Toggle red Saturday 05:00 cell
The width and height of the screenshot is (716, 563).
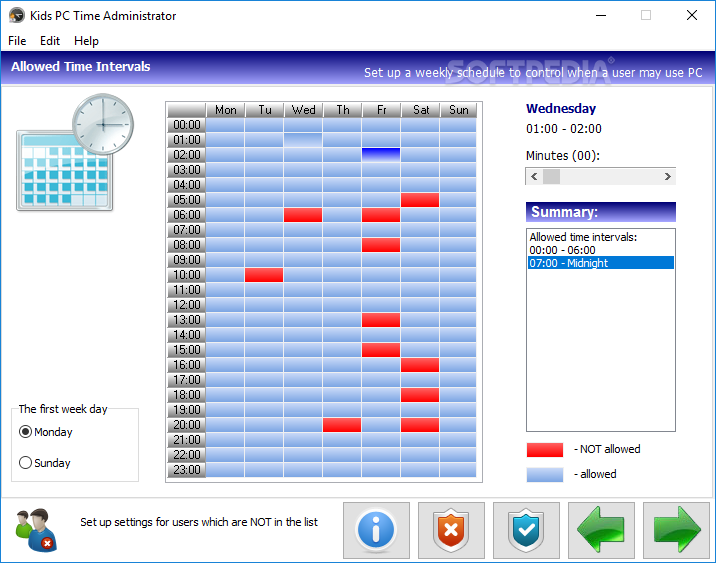pyautogui.click(x=420, y=200)
